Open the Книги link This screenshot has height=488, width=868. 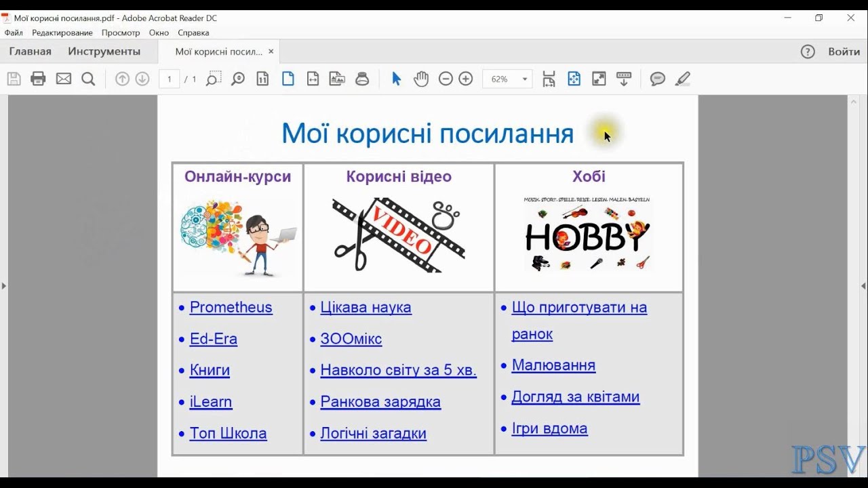tap(210, 370)
